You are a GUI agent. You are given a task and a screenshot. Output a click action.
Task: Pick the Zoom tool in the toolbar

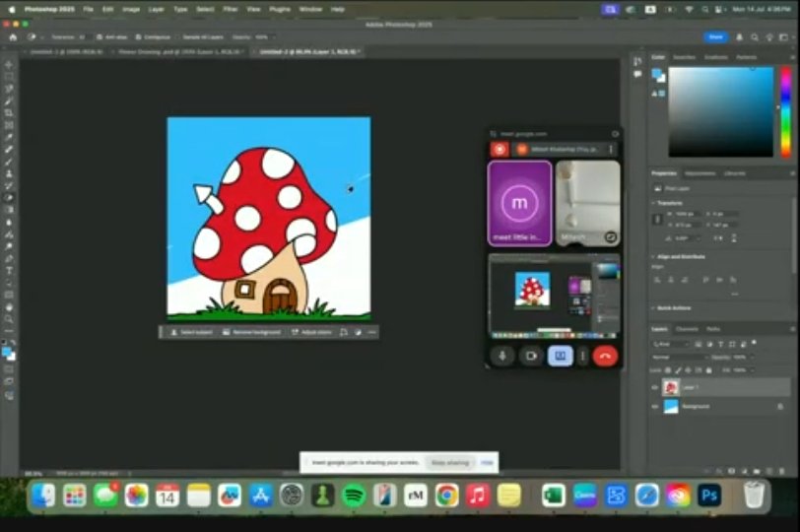9,318
